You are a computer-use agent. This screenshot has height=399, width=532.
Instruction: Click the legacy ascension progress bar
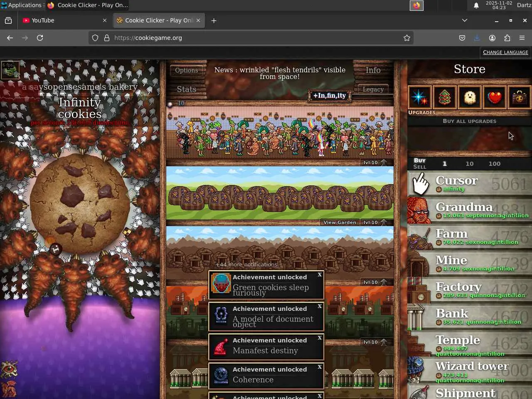click(x=372, y=96)
